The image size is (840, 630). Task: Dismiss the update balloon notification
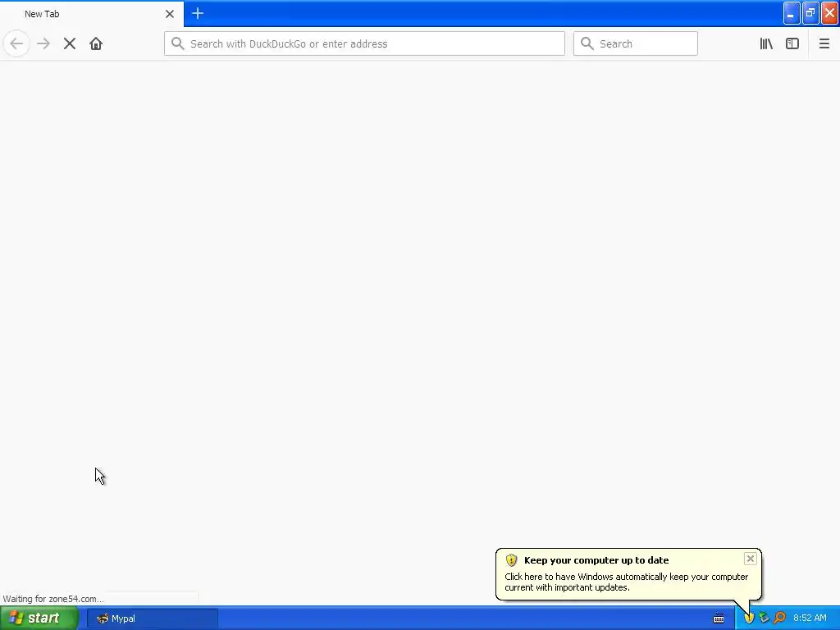point(750,559)
